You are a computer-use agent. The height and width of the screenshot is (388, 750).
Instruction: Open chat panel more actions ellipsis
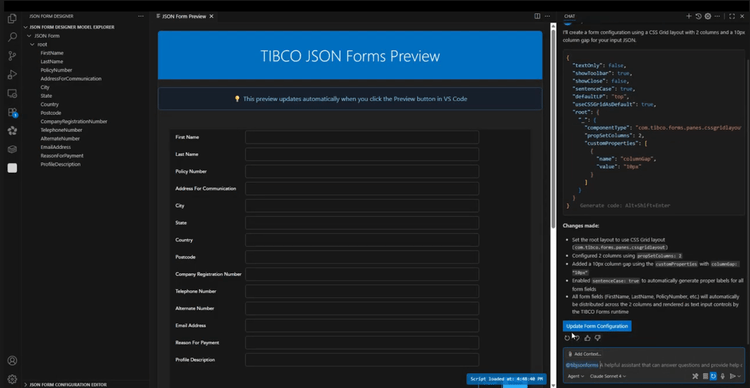[x=717, y=16]
